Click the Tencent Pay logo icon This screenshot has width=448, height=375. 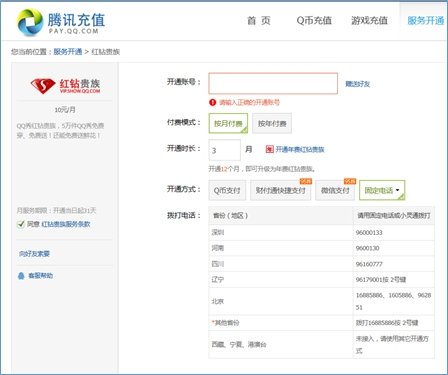30,22
